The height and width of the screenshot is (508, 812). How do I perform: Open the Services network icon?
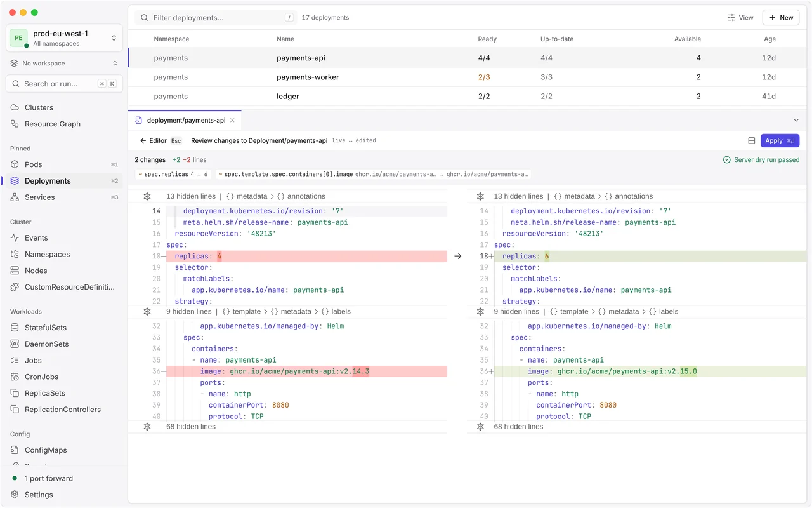pos(15,197)
